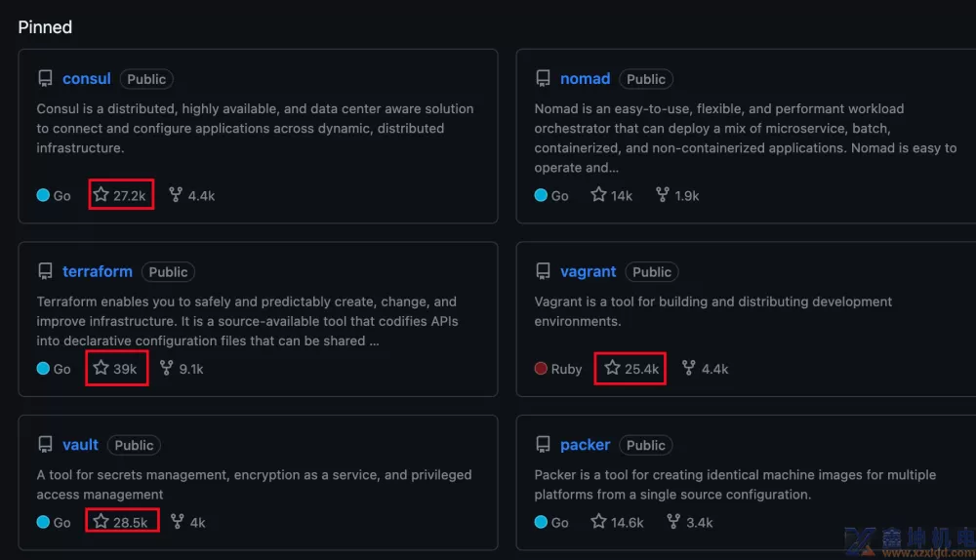The image size is (976, 560).
Task: Click the repository icon beside terraform
Action: (45, 271)
